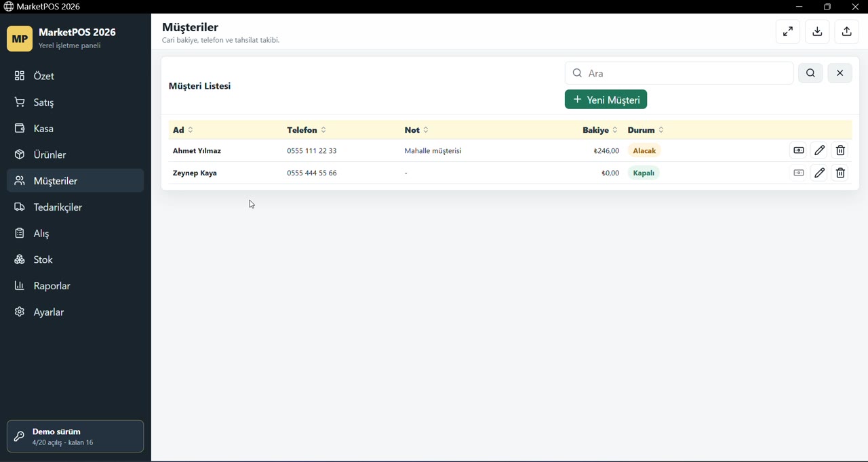Screen dimensions: 868x462
Task: Open Ürünler from sidebar
Action: (x=75, y=154)
